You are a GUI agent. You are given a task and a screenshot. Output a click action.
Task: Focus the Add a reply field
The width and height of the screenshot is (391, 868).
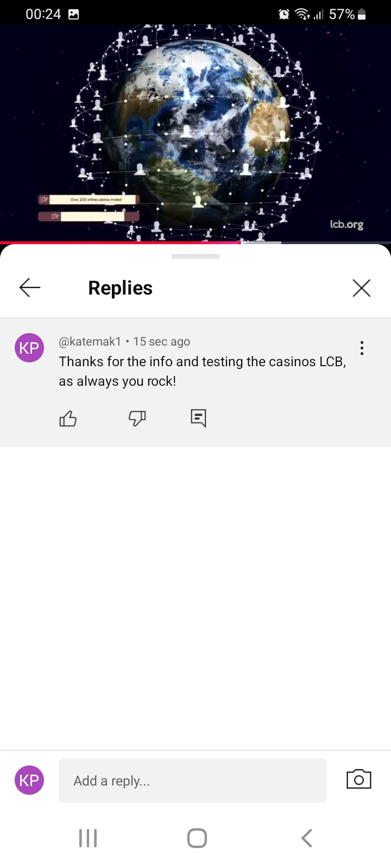tap(193, 781)
